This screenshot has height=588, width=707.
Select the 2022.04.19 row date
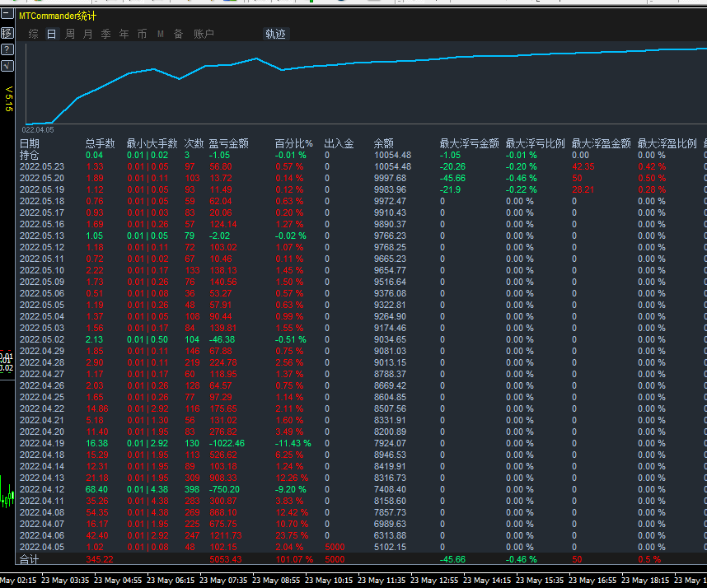pos(41,443)
